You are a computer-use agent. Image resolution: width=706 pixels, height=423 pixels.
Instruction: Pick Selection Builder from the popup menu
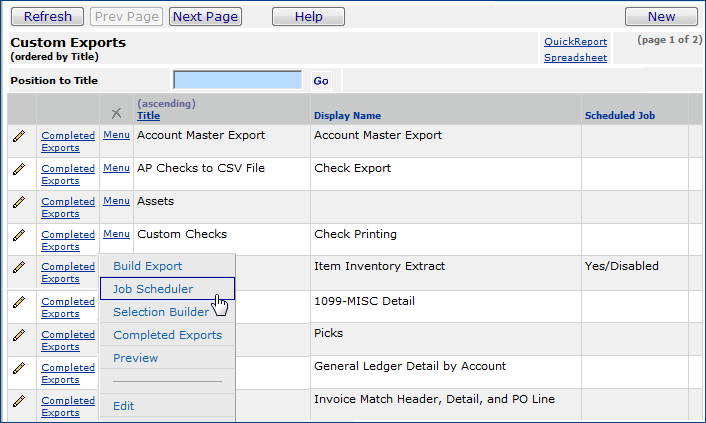tap(161, 312)
